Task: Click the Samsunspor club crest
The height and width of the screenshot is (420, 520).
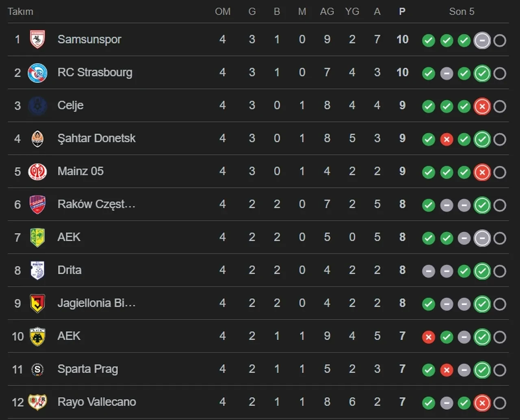Action: pyautogui.click(x=38, y=39)
